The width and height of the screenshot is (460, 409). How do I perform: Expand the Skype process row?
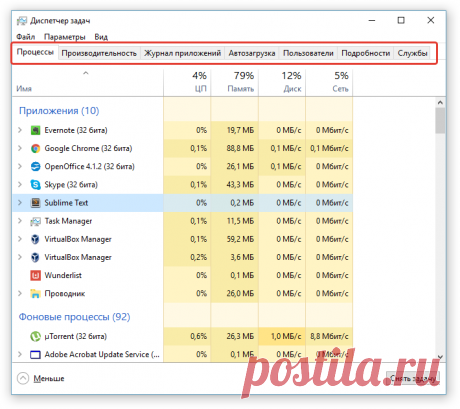(x=20, y=185)
